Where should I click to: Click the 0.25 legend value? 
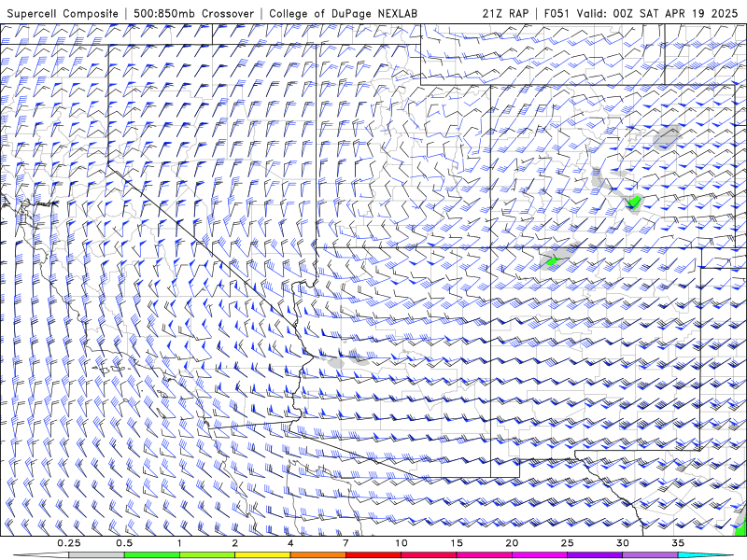[68, 543]
